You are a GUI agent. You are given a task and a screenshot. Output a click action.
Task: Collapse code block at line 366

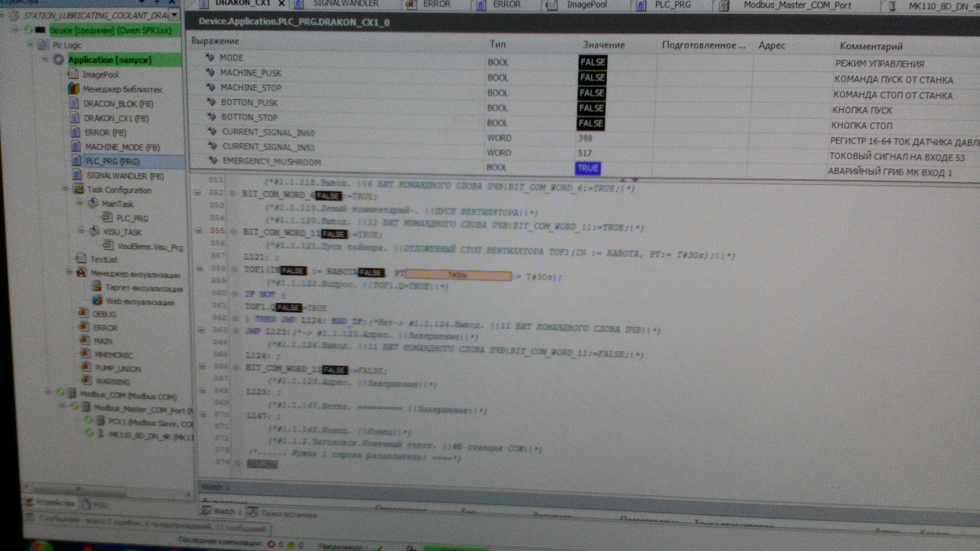202,367
